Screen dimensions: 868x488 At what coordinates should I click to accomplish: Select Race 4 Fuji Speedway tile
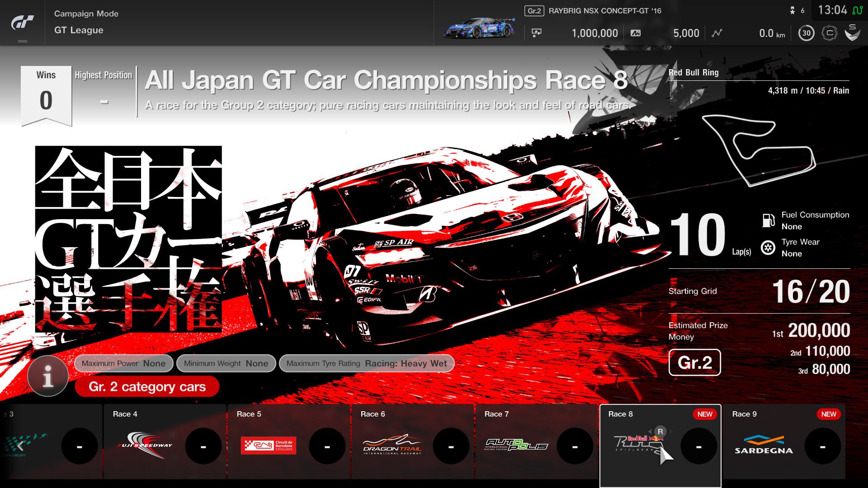(x=165, y=441)
